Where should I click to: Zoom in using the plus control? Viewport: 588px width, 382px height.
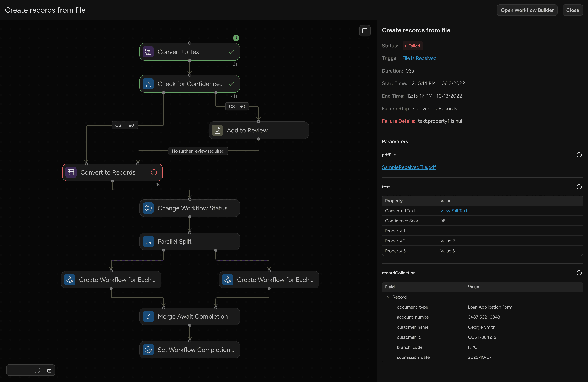tap(12, 370)
